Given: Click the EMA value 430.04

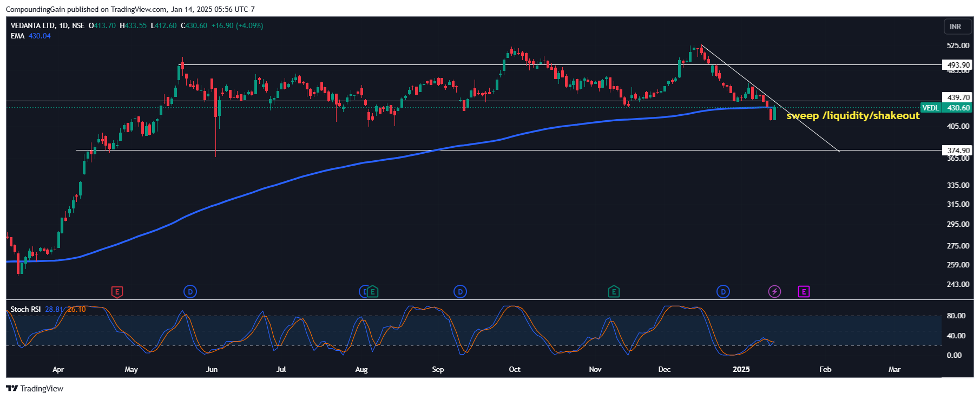Looking at the screenshot, I should click(x=40, y=36).
